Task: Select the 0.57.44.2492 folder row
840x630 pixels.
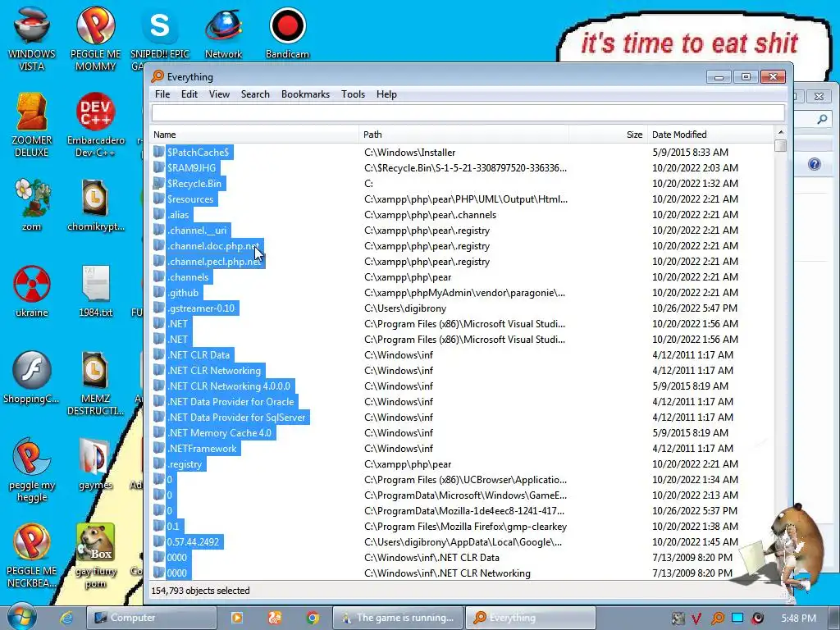Action: pos(462,542)
